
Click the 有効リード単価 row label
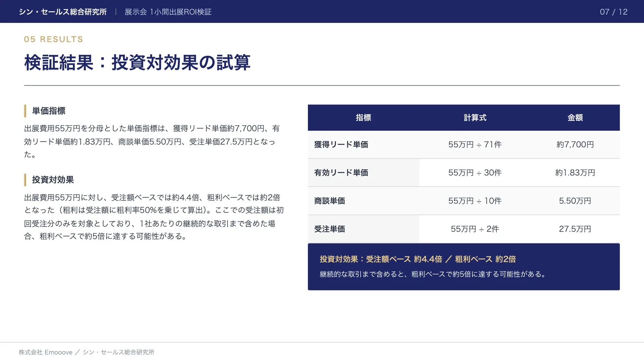[x=341, y=173]
